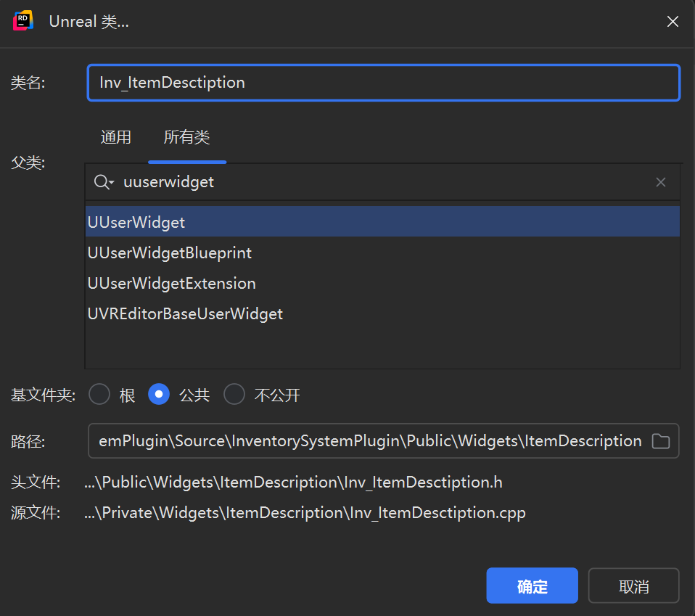Screen dimensions: 695x616
Task: Pick UVREditorBaseUserWidget as parent class
Action: click(185, 314)
